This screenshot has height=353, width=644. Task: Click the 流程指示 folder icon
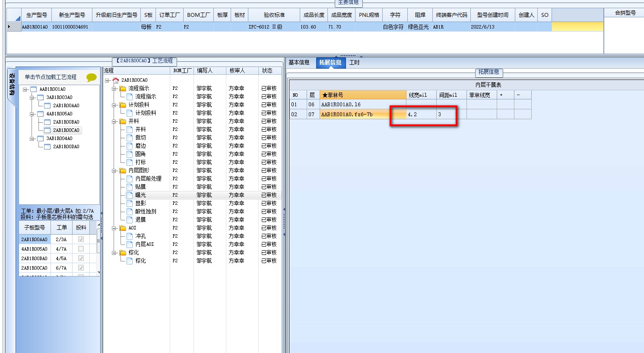123,88
